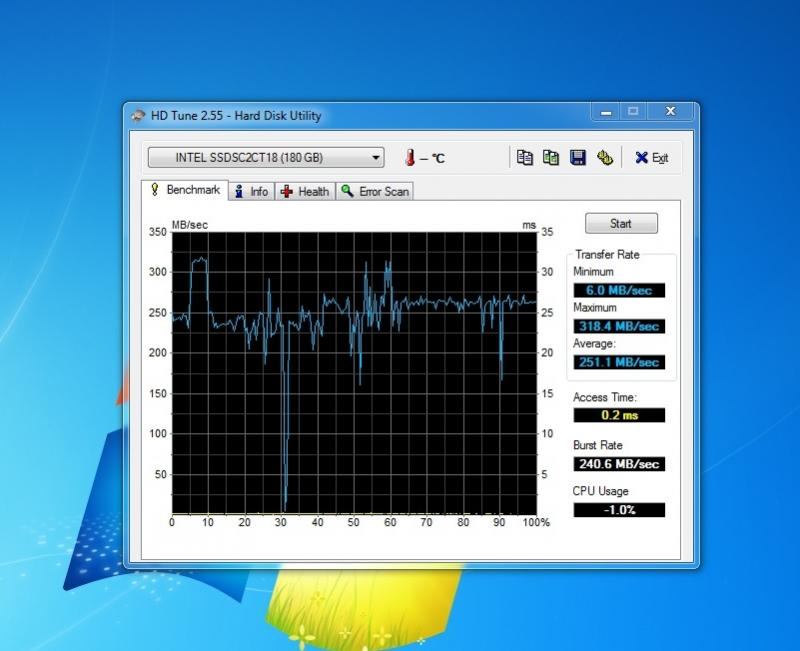Click the maximum value 318.4 MB/sec
The image size is (800, 651).
[619, 326]
